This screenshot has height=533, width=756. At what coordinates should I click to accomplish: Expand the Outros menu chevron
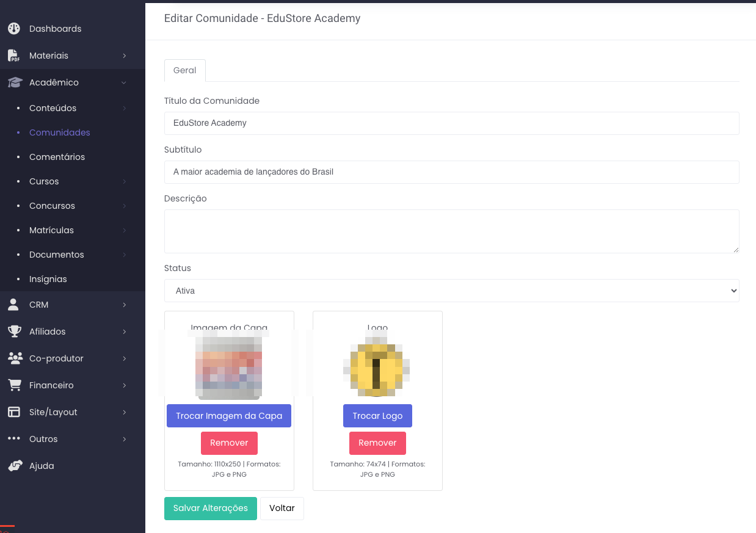pos(124,439)
